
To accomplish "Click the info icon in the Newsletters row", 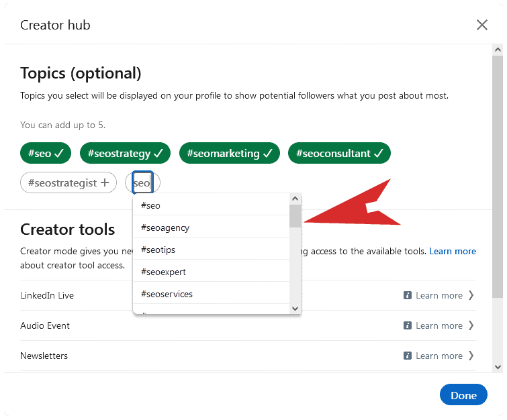I will click(x=408, y=356).
